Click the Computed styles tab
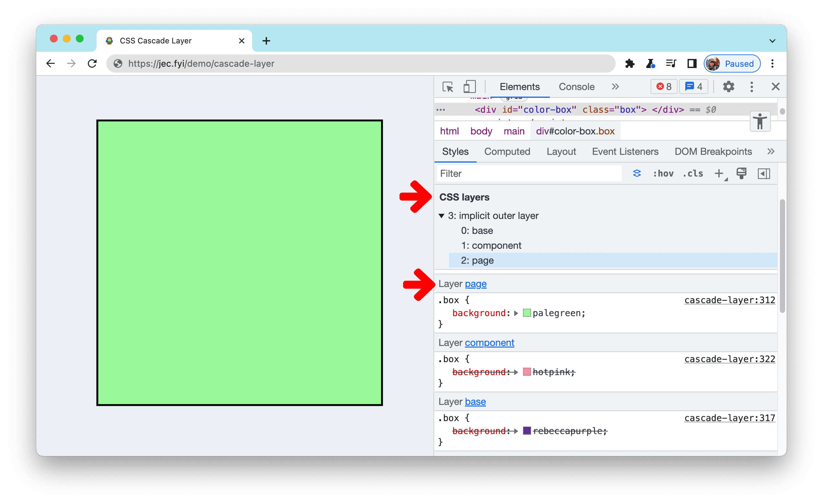The height and width of the screenshot is (504, 823). (508, 152)
